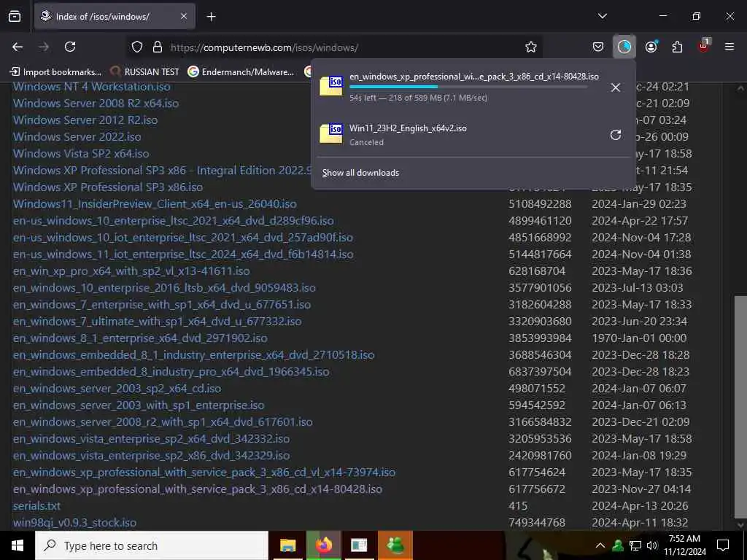This screenshot has height=560, width=747.
Task: Open network status tray icon
Action: [635, 545]
